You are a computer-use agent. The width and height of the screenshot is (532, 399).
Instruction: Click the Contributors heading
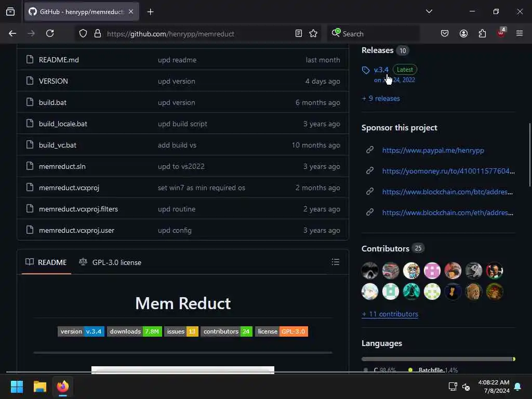(385, 249)
